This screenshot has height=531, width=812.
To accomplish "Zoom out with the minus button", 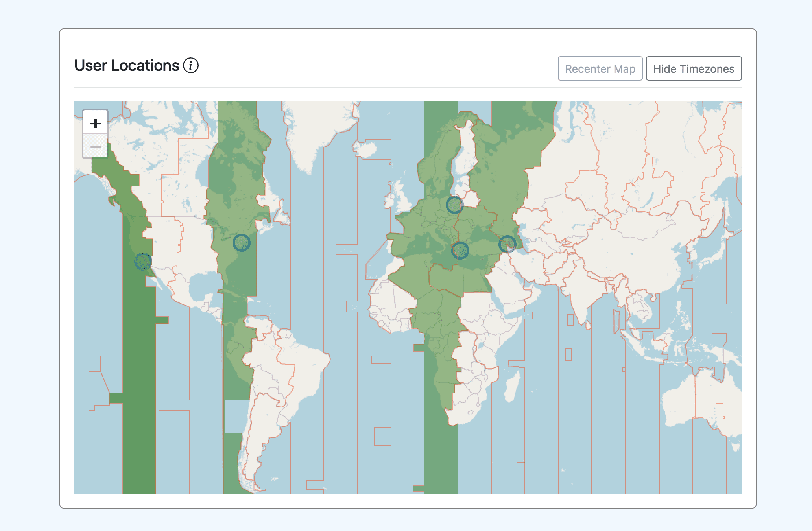I will point(95,147).
